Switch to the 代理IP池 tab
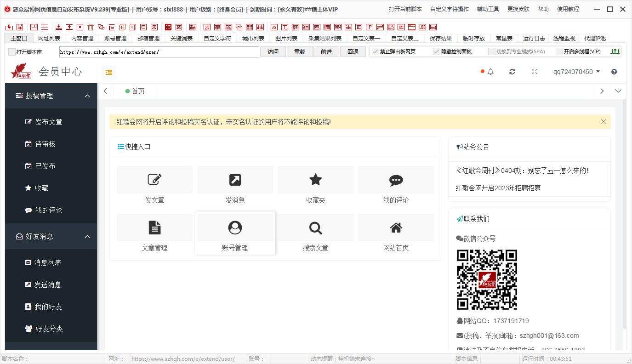Screen dimensions: 632x364 [595, 39]
